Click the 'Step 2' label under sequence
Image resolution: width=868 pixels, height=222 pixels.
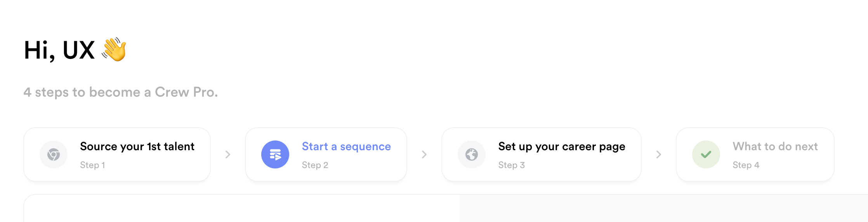[x=315, y=165]
